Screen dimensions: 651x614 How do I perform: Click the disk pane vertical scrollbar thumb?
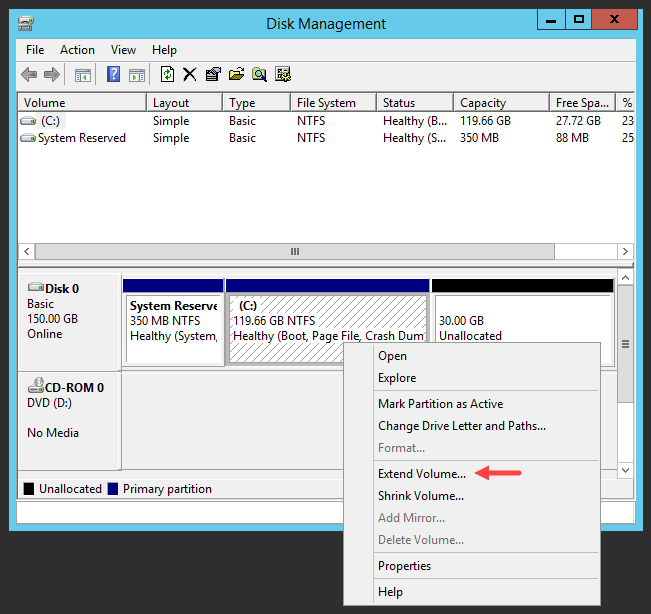(626, 344)
